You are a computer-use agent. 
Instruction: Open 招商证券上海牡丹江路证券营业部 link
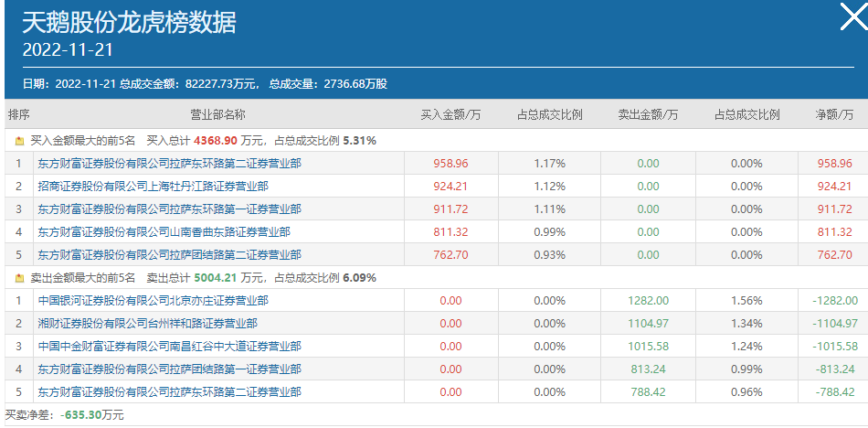click(x=153, y=187)
